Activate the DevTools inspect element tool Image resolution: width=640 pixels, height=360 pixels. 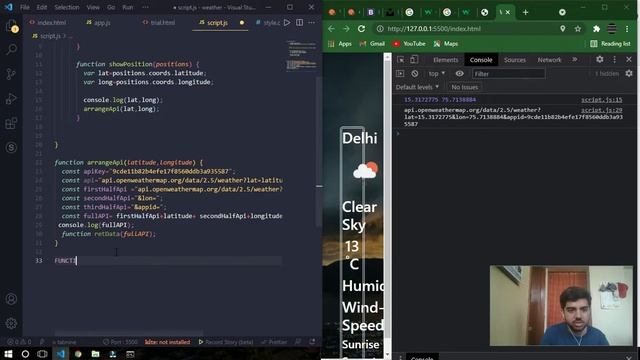coord(401,60)
